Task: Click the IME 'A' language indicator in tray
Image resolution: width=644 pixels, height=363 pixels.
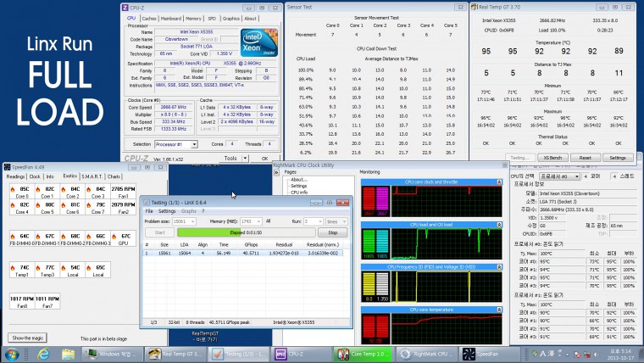Action: (x=543, y=353)
